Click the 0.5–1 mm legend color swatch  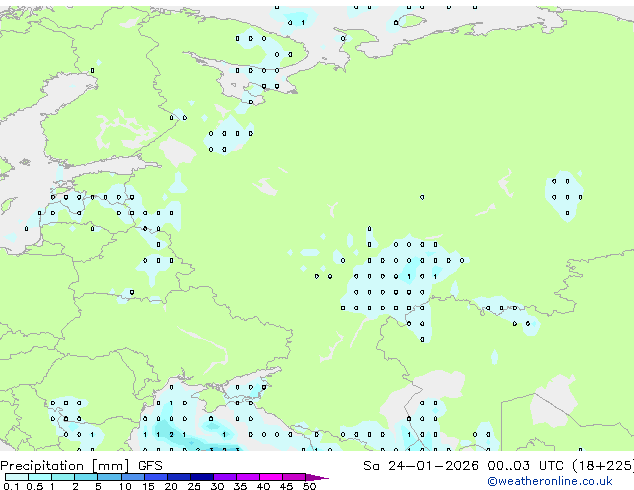pos(40,477)
